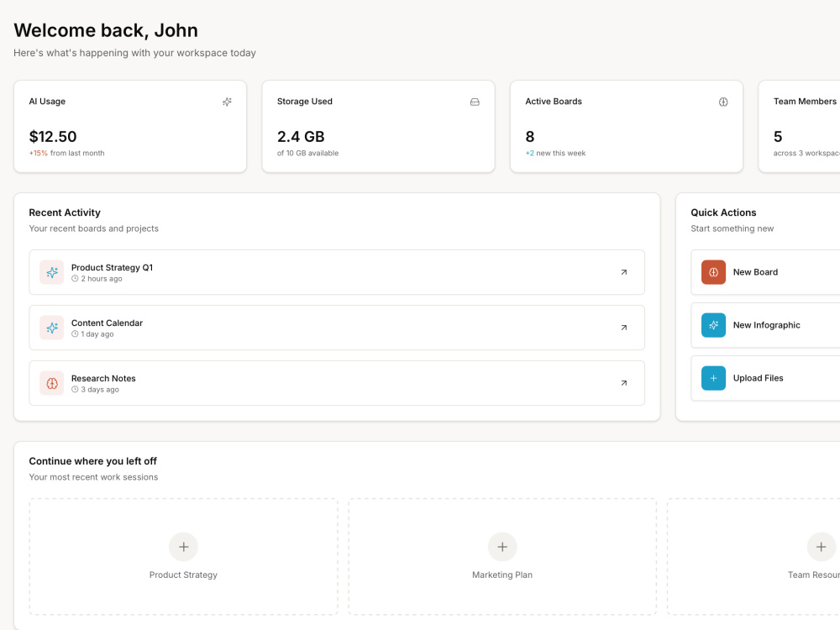Click the clock icon next to 2 hours ago
This screenshot has height=630, width=840.
pos(75,279)
